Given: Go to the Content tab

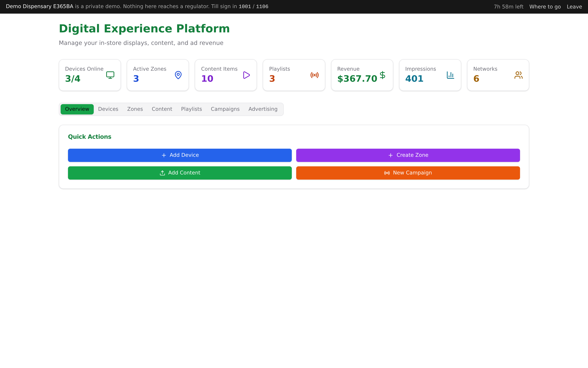Looking at the screenshot, I should click(x=162, y=109).
